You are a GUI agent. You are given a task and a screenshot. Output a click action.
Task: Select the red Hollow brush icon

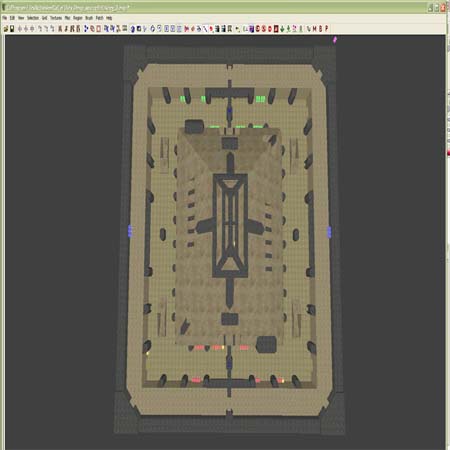[99, 29]
